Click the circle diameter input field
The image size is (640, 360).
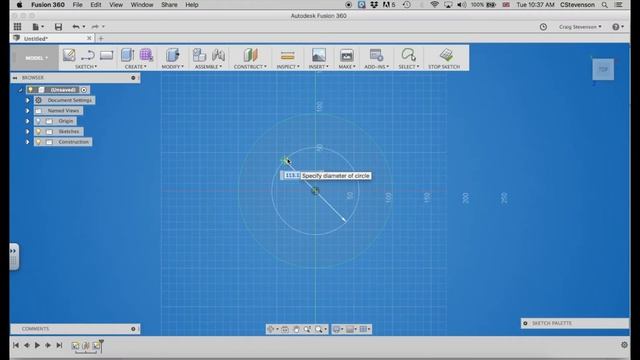pos(292,176)
